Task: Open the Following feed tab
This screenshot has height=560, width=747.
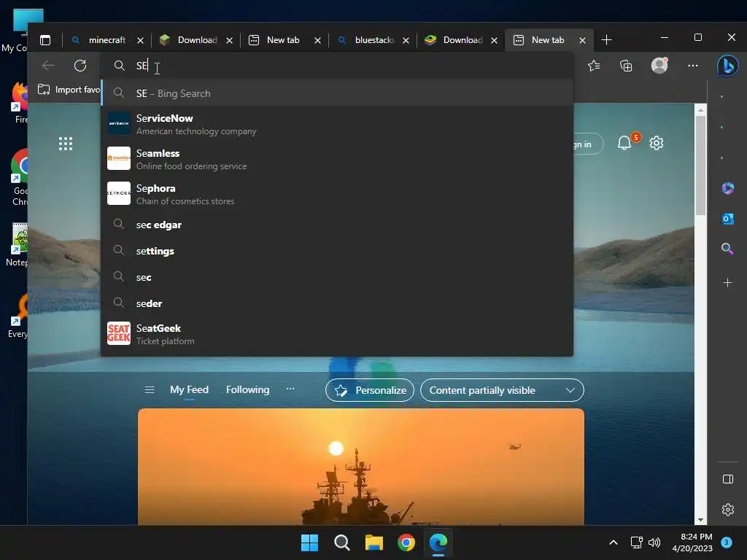Action: (x=247, y=389)
